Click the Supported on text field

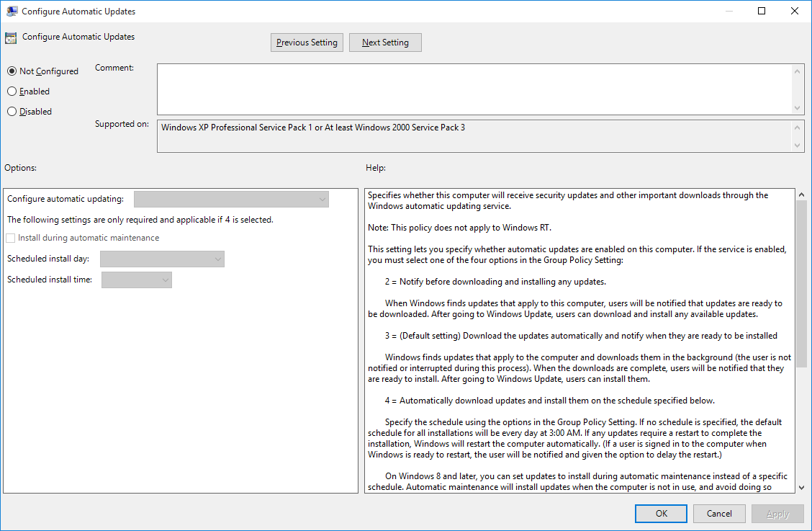click(x=474, y=136)
